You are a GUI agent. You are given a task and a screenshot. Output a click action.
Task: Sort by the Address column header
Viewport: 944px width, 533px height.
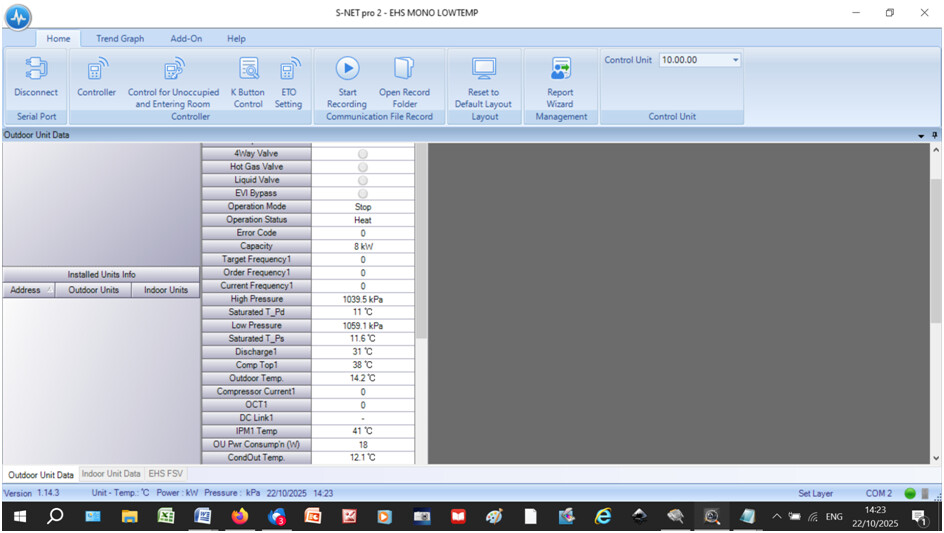click(x=27, y=290)
